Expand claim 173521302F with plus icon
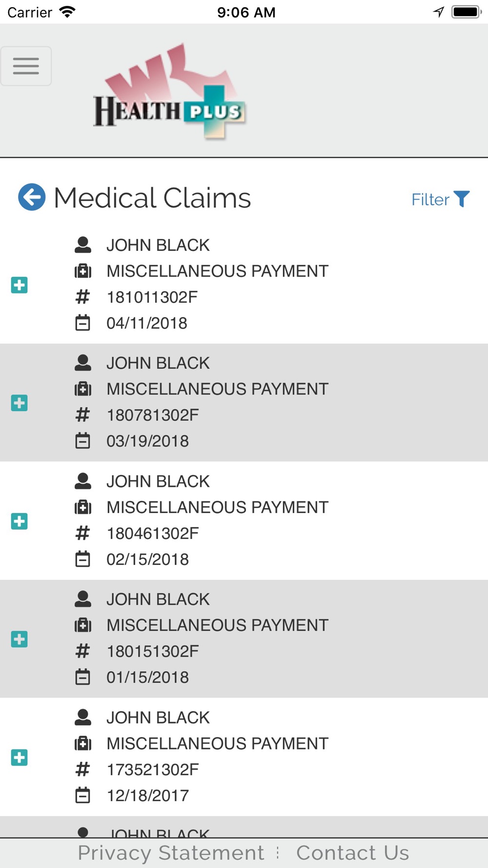The image size is (488, 868). 20,758
